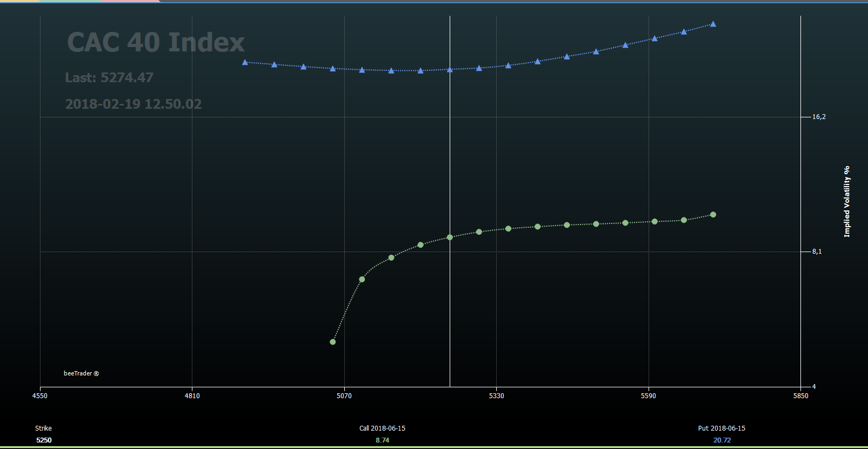Click the Call 2018-06-15 legend label

click(382, 428)
